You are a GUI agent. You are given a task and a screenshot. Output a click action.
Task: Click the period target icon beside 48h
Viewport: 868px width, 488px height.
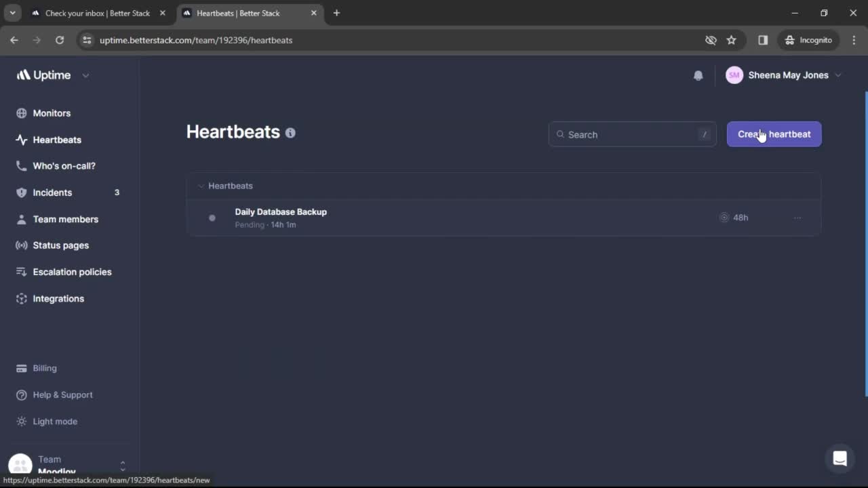[724, 218]
